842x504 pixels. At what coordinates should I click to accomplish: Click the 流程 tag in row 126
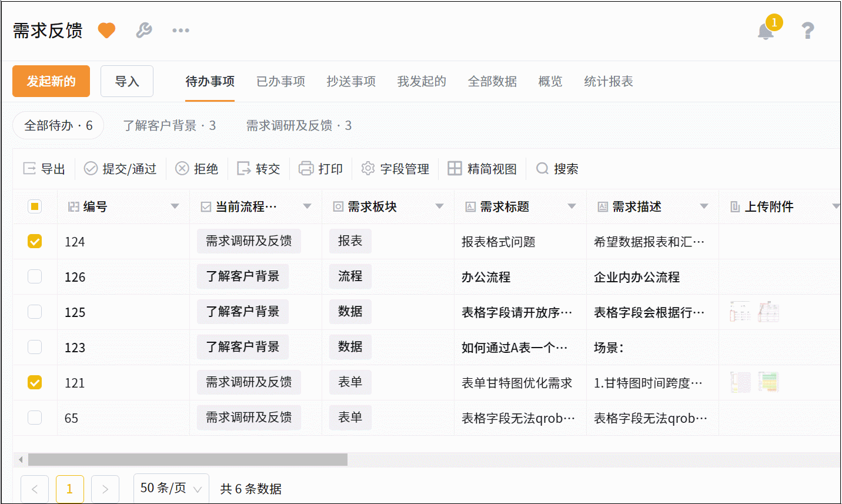point(350,276)
